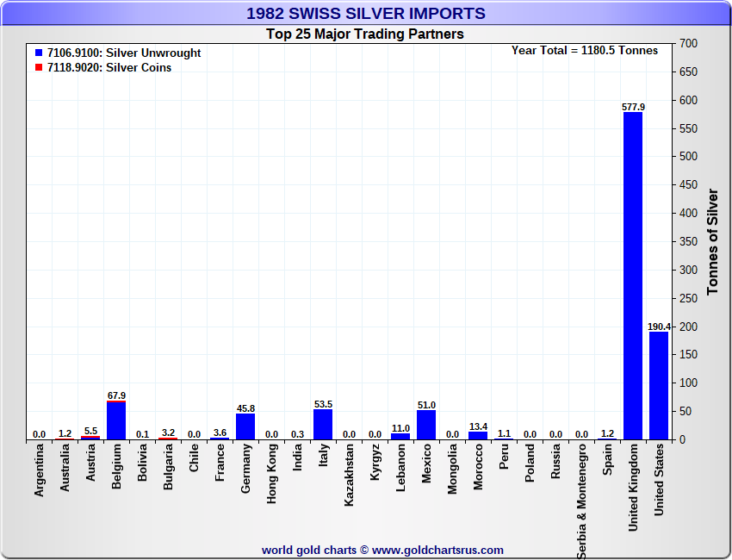Click the Morocco bar
732x560 pixels.
[478, 435]
